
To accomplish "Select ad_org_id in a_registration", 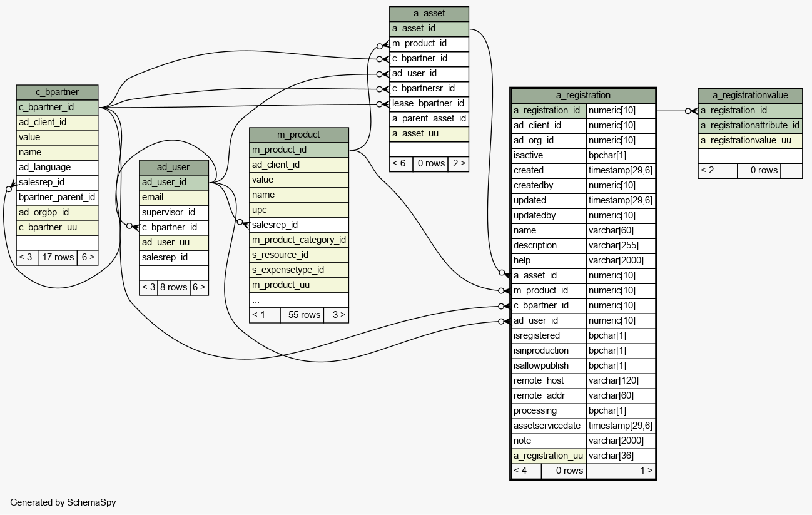I will point(549,140).
